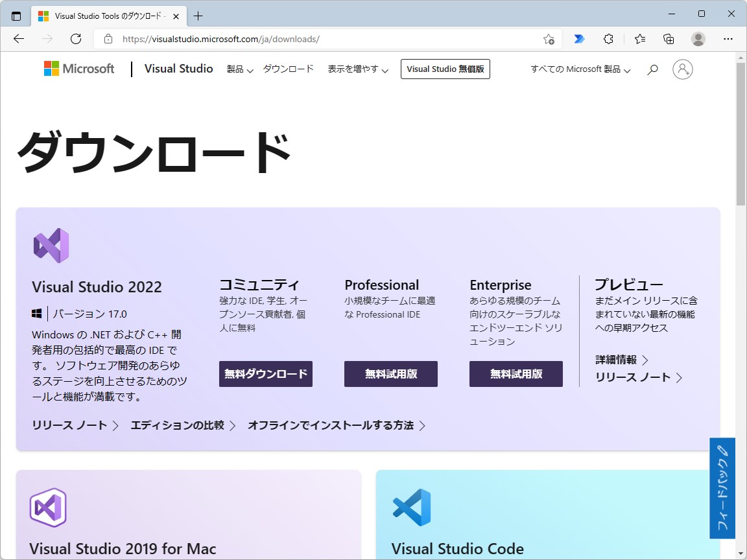Open the browser Extensions puzzle icon

[608, 39]
